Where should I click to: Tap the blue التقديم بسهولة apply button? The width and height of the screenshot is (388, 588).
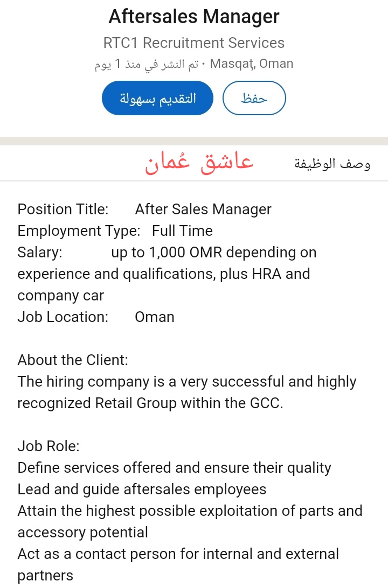pos(157,98)
